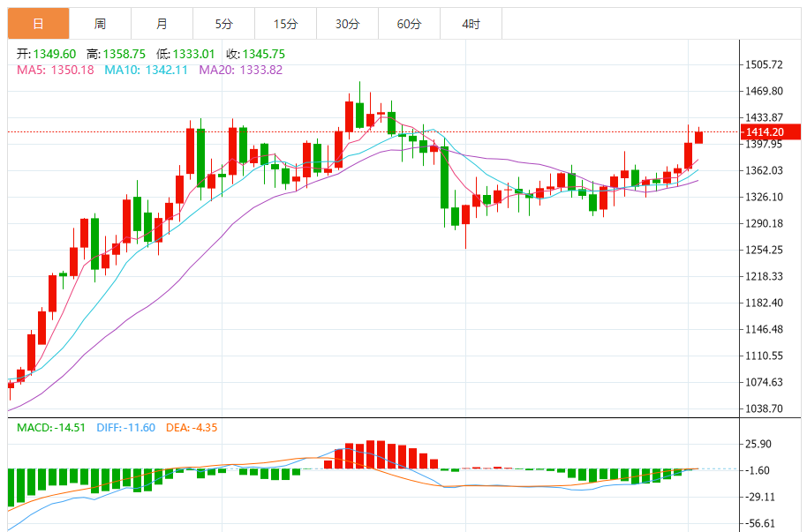
Task: Click the 1110.55 price axis label
Action: coord(765,356)
